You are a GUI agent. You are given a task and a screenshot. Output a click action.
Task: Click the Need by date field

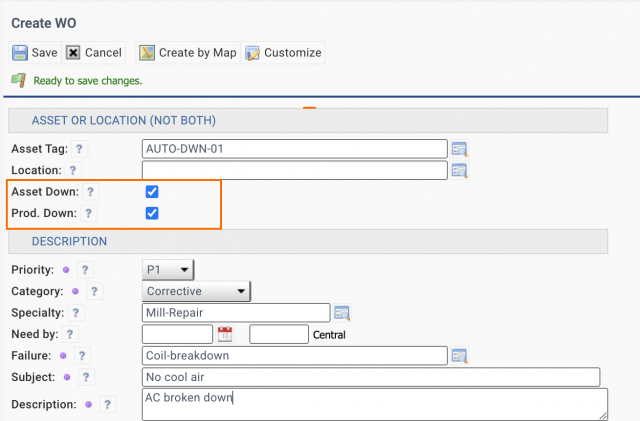178,334
